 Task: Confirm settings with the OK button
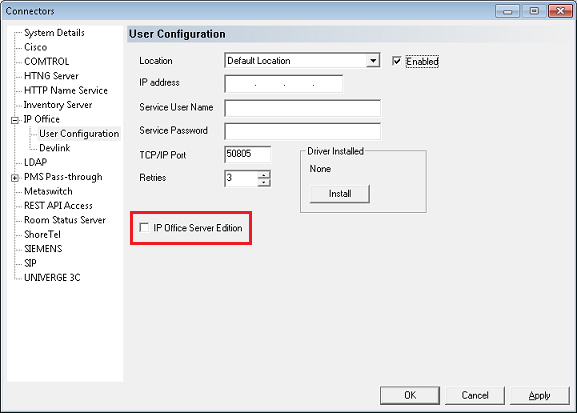pos(410,395)
